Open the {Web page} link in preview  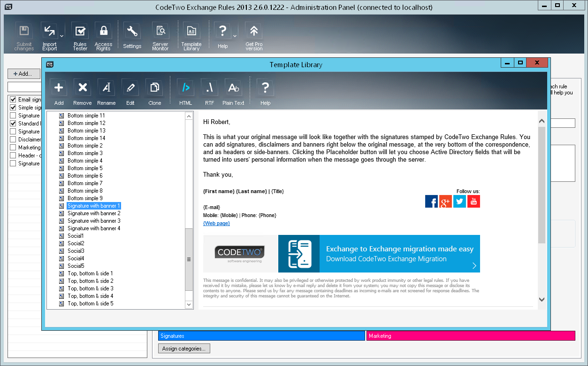[216, 223]
